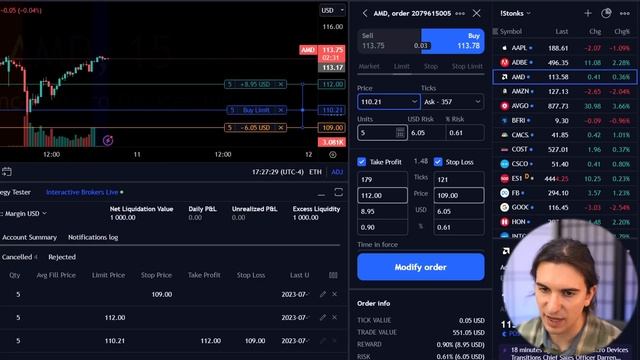Switch to Limit order type
The width and height of the screenshot is (640, 360).
click(x=402, y=67)
